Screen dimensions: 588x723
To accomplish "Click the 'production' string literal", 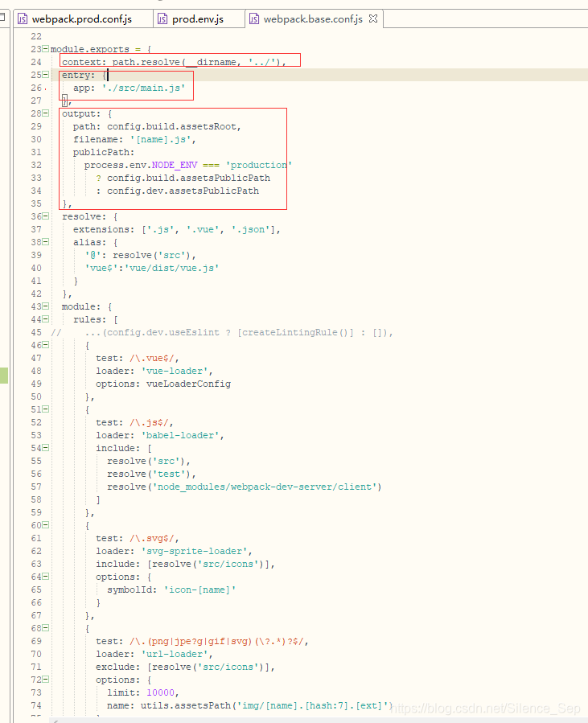I will click(x=259, y=165).
